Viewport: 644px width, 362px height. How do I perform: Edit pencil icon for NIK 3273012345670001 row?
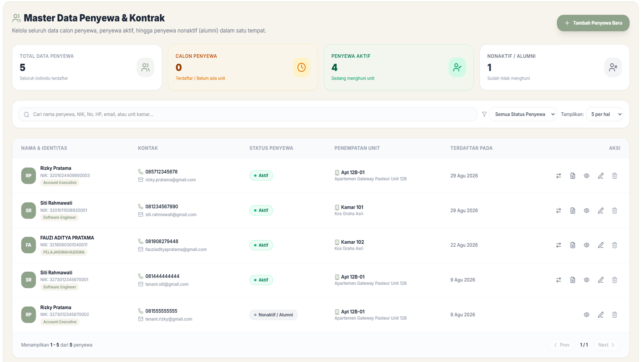[x=601, y=280]
